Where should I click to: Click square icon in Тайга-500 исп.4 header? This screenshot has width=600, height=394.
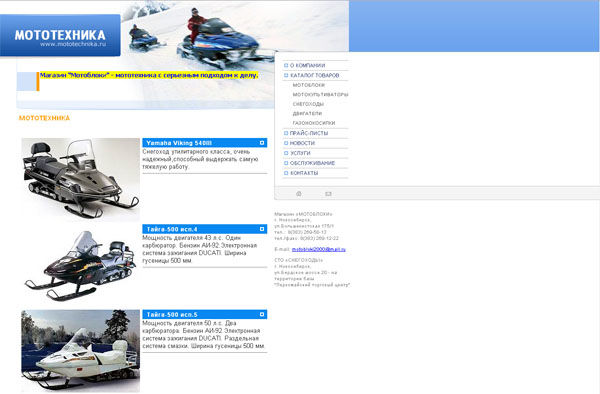[262, 229]
